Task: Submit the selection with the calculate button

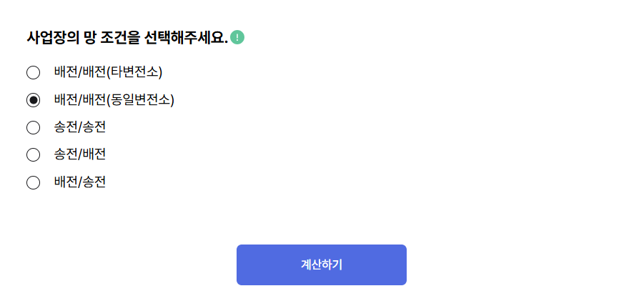Action: 322,265
